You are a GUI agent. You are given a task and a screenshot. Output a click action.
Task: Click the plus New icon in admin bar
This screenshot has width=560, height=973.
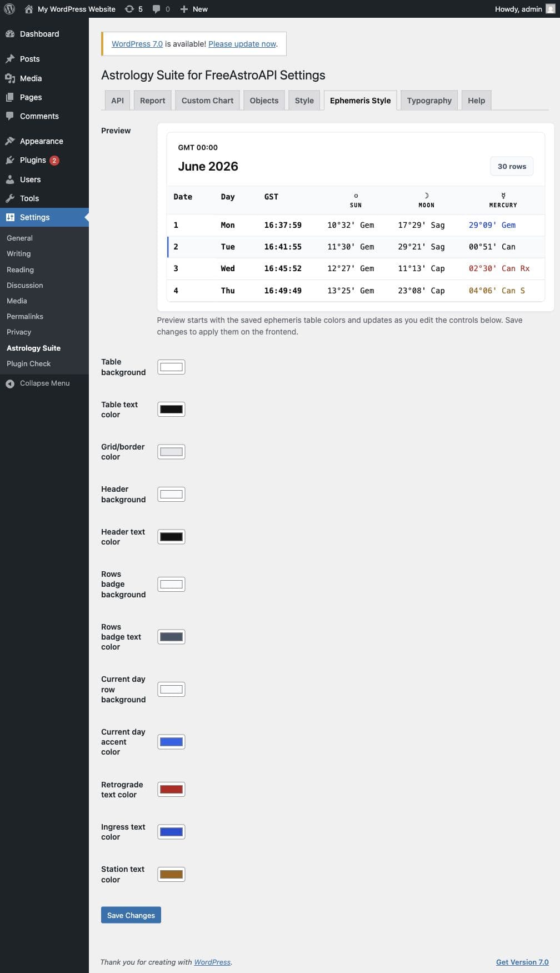click(184, 9)
